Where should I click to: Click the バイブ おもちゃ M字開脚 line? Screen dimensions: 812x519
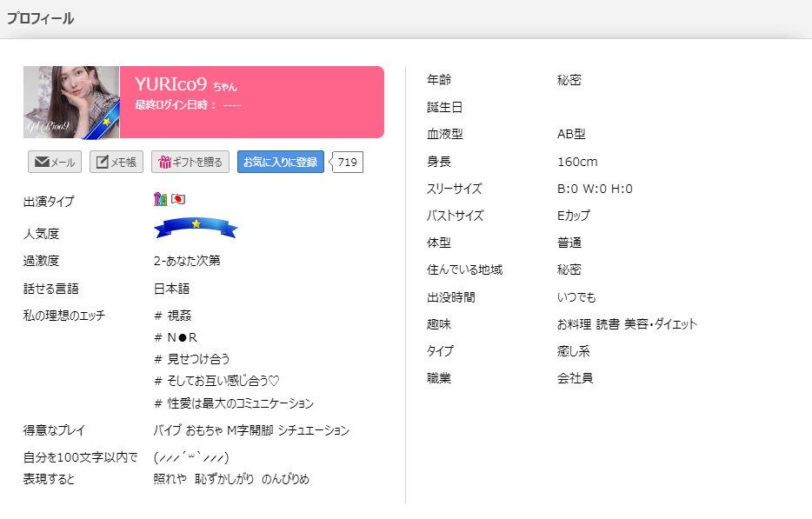coord(251,430)
